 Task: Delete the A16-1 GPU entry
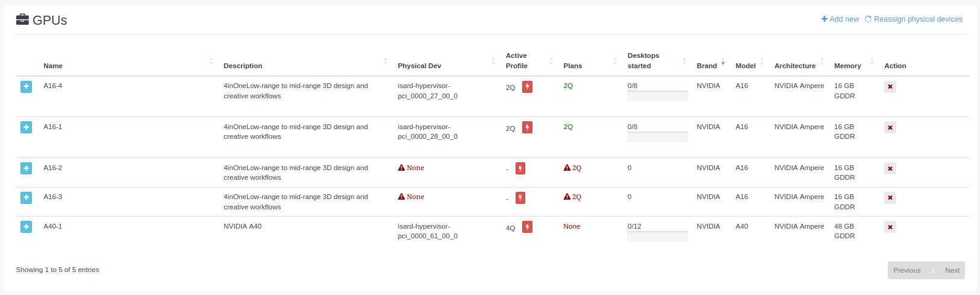click(890, 128)
